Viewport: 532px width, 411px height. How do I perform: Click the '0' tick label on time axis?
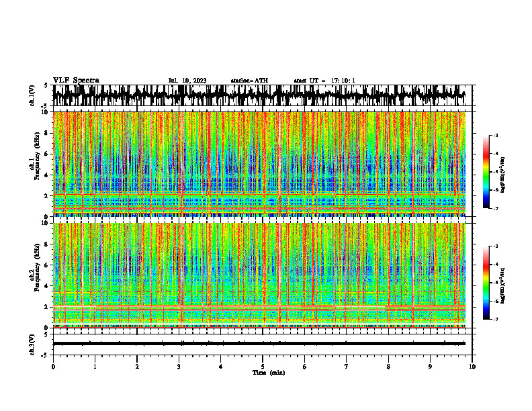point(53,367)
